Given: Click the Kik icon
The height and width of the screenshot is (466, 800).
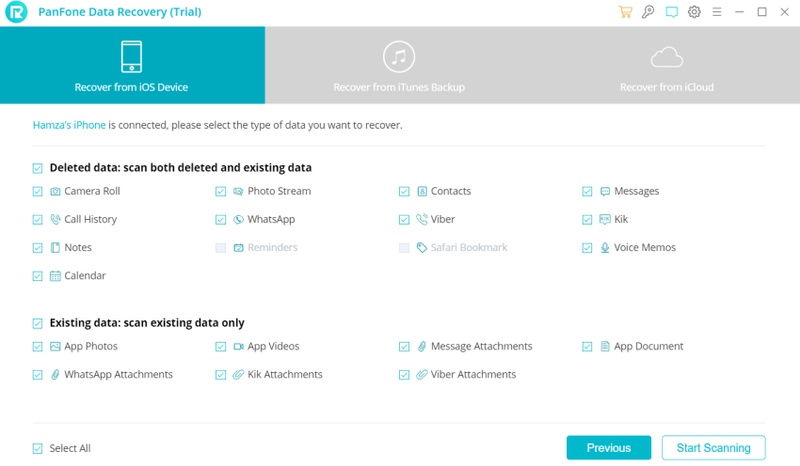Looking at the screenshot, I should (605, 219).
